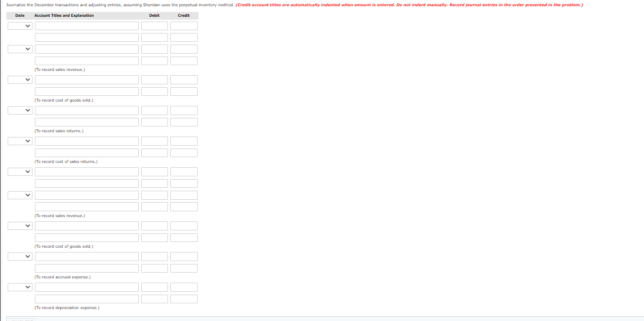Click the 'Debit' column header
644x321 pixels.
[155, 16]
